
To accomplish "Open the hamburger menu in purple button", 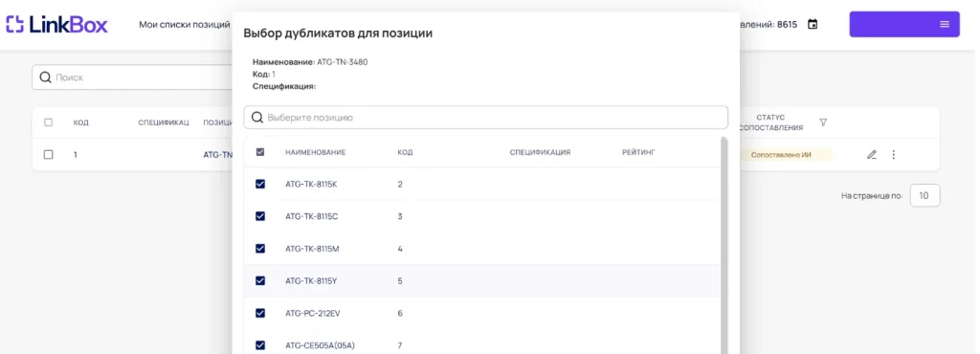I will [945, 24].
